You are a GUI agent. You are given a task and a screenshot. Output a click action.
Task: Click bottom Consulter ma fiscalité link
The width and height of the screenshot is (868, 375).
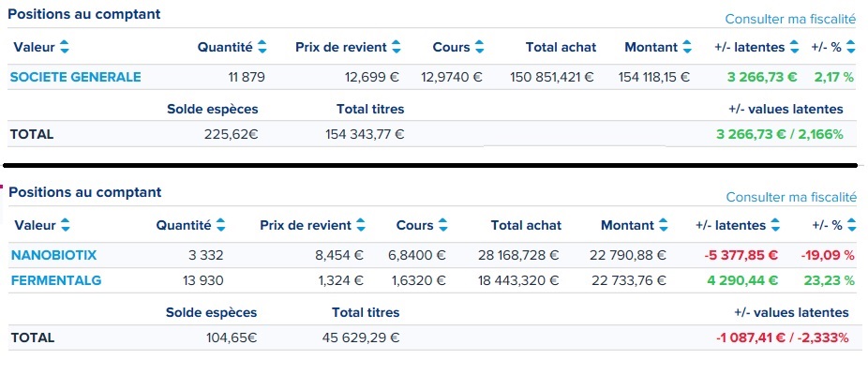pos(791,197)
